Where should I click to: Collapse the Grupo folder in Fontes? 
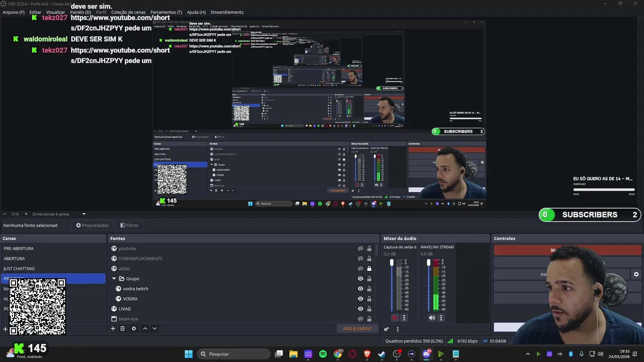point(114,279)
